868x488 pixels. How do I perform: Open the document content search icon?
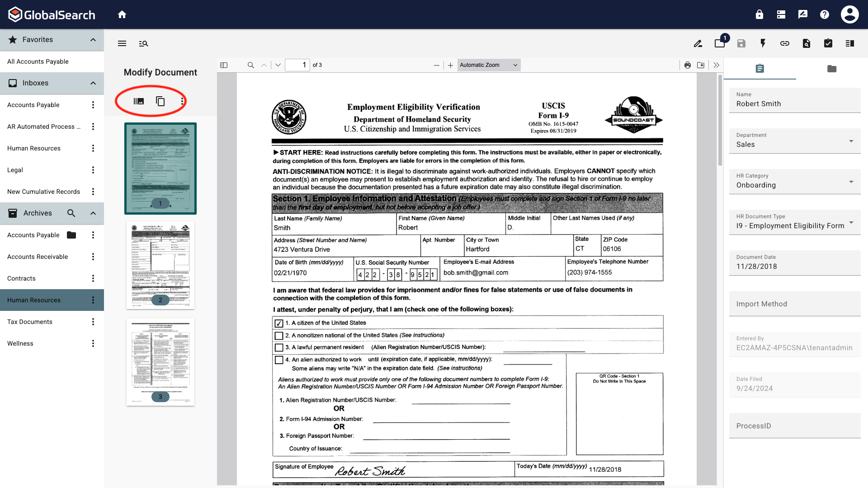tap(807, 43)
